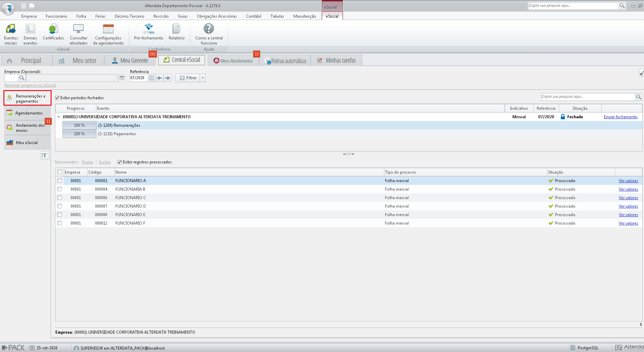Open Meu eSocial sidebar item

click(x=27, y=142)
